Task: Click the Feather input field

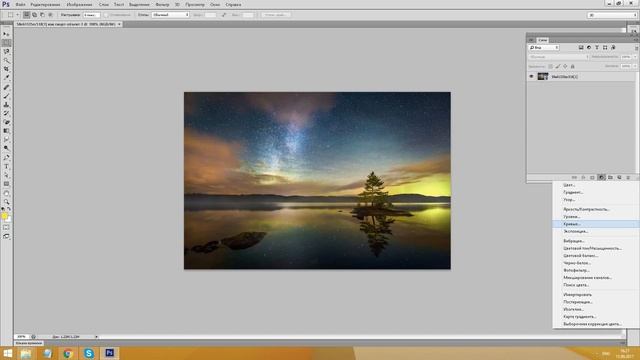Action: point(91,15)
